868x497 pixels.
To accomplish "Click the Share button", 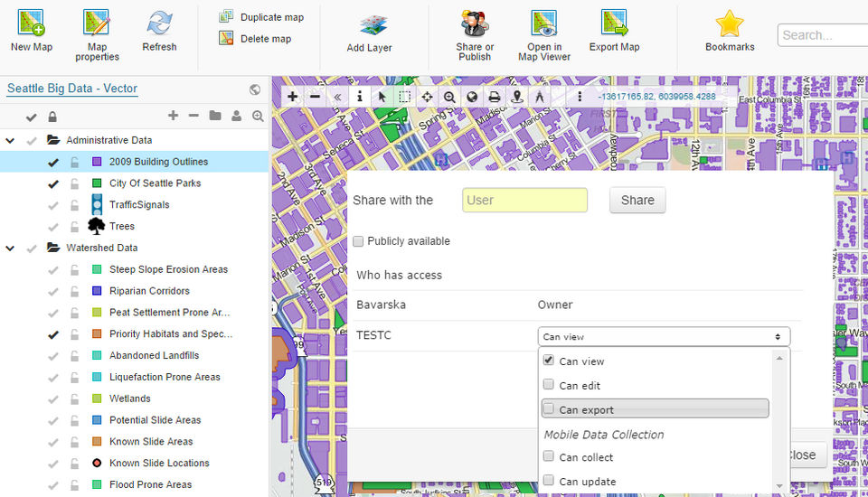I will coord(637,201).
